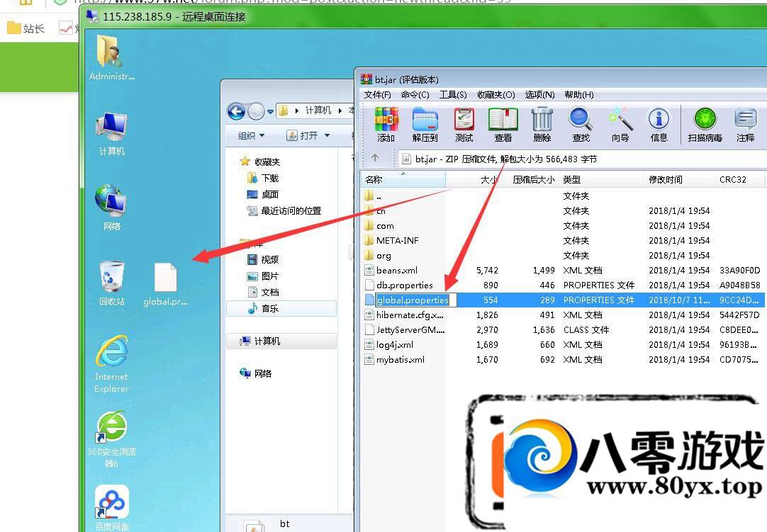Click the bt.jar WinRAR title bar icon
The image size is (767, 532).
pos(366,79)
